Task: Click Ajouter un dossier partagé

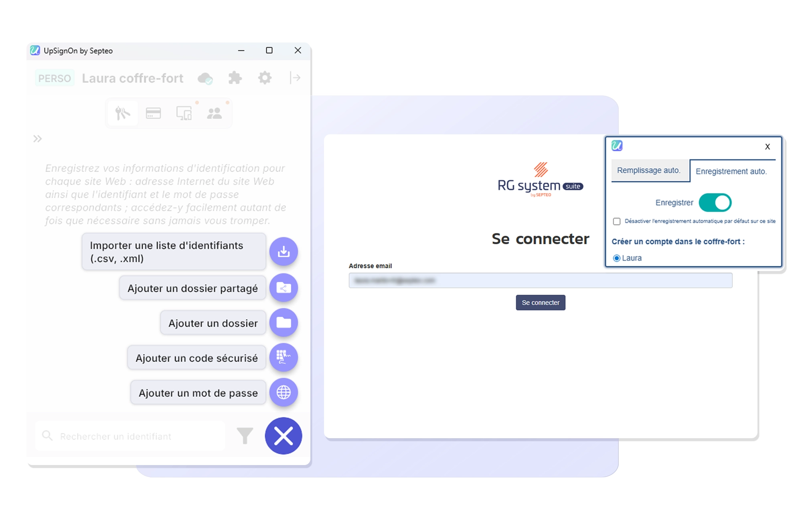Action: pos(192,287)
